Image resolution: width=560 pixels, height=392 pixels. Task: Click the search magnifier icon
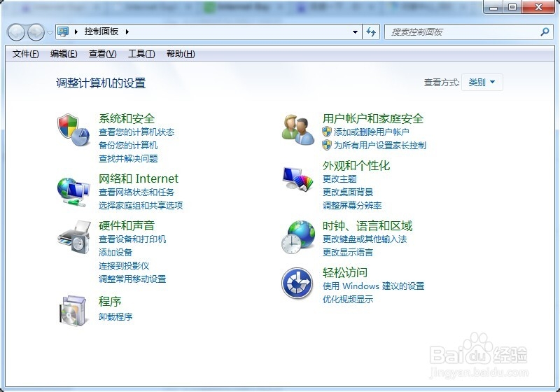pos(545,31)
